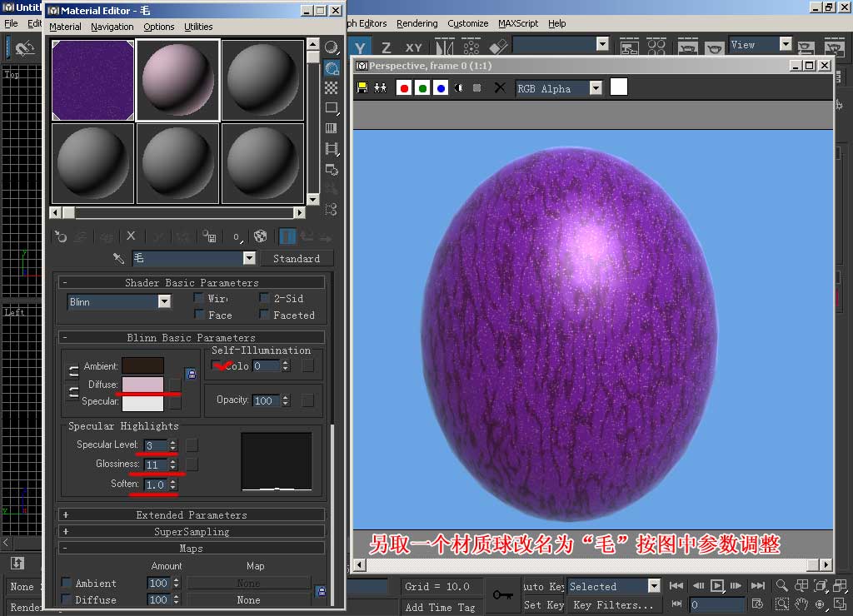Collapse the Shader Basic Parameters rollout

192,282
